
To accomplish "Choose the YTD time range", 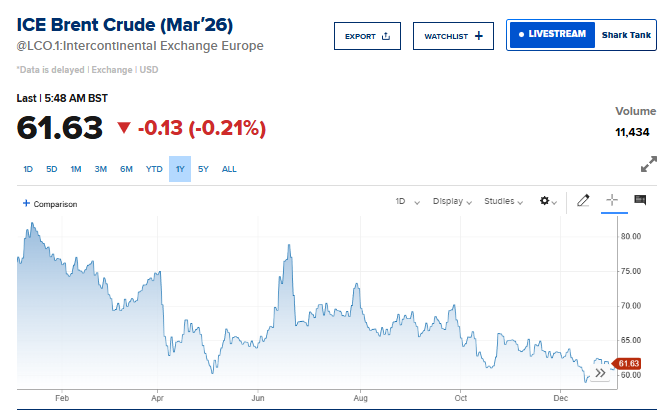I will tap(154, 169).
